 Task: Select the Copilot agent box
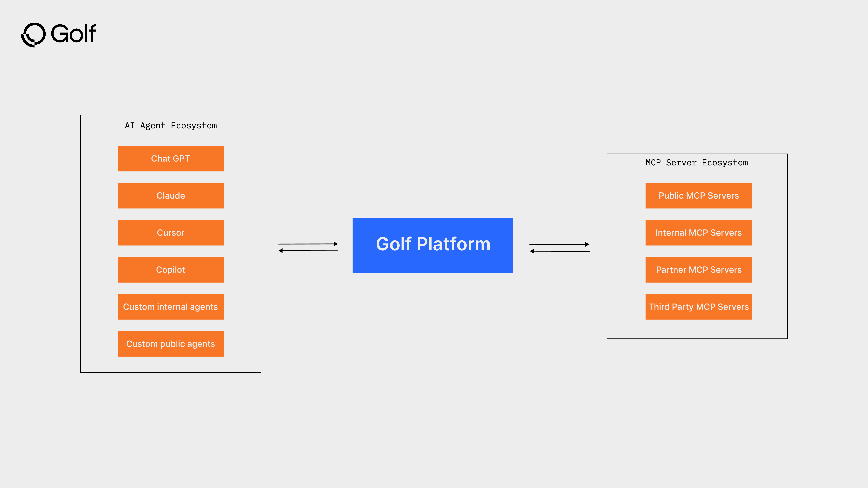coord(171,269)
